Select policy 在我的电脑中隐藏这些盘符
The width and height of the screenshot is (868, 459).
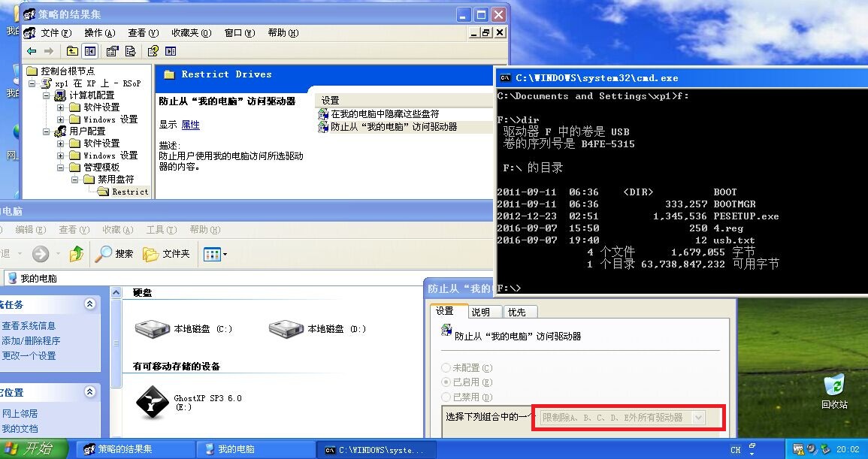pos(385,114)
